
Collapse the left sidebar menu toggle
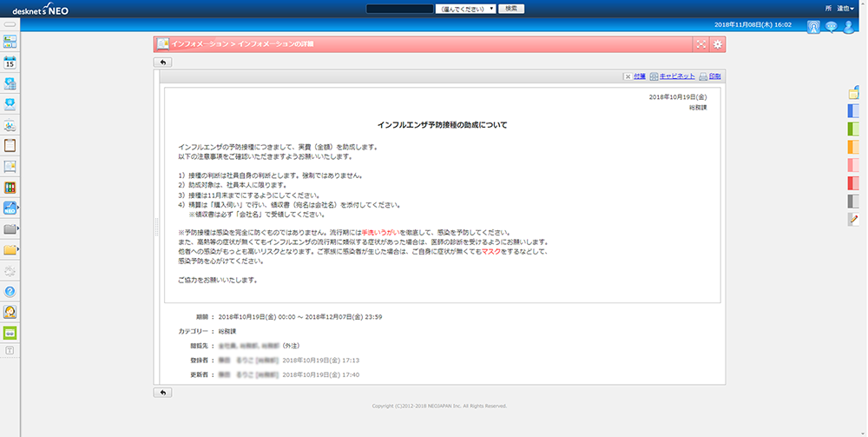click(10, 25)
